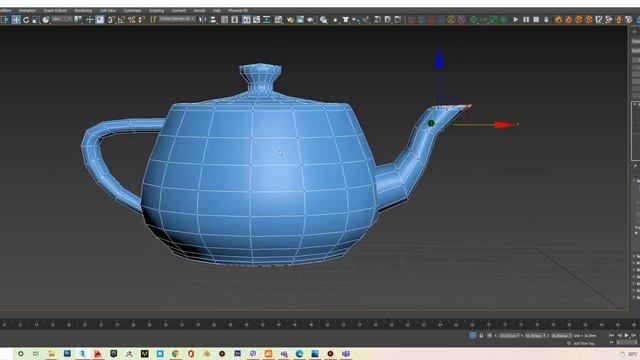Click the Phoenix FD trash delete icon
Viewport: 640px width, 360px height.
546,20
